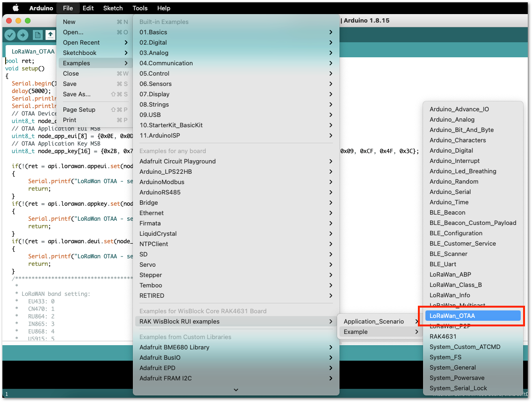
Task: Open Arduino_LPS22HB examples submenu
Action: point(236,172)
